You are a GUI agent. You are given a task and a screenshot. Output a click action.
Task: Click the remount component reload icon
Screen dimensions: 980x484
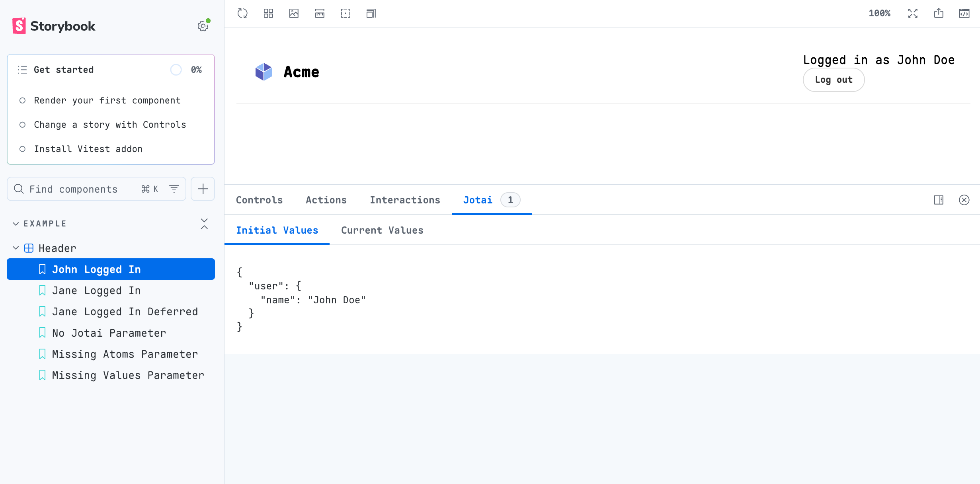point(242,14)
